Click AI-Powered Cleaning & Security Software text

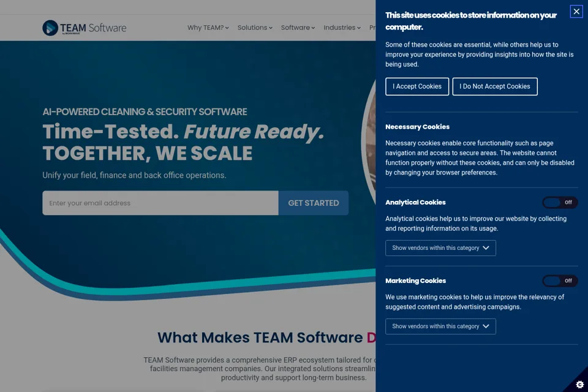[x=145, y=112]
